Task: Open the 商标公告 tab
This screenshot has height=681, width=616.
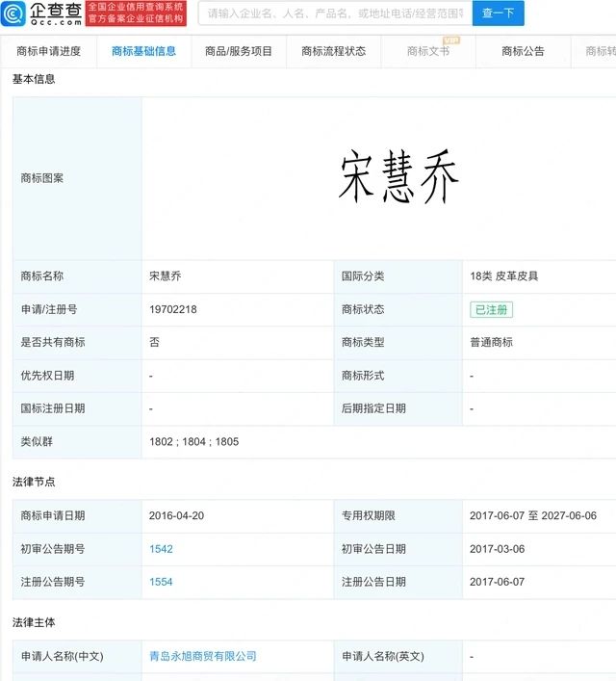Action: click(x=523, y=51)
